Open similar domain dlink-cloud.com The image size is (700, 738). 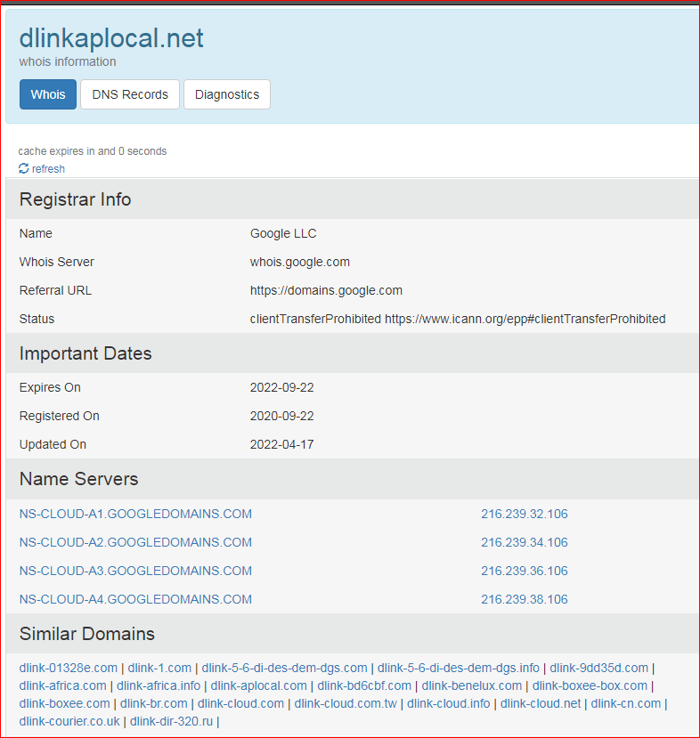tap(241, 703)
